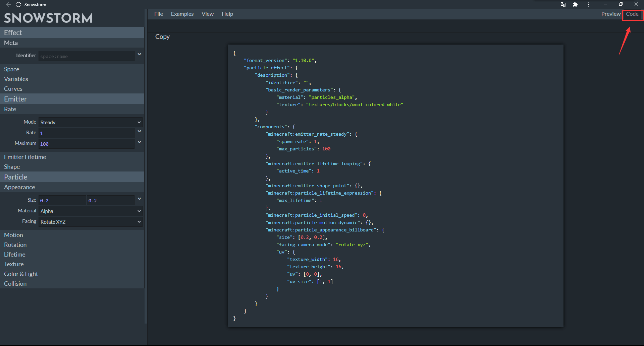This screenshot has width=644, height=346.
Task: Open the Mode dropdown set to Steady
Action: point(90,123)
